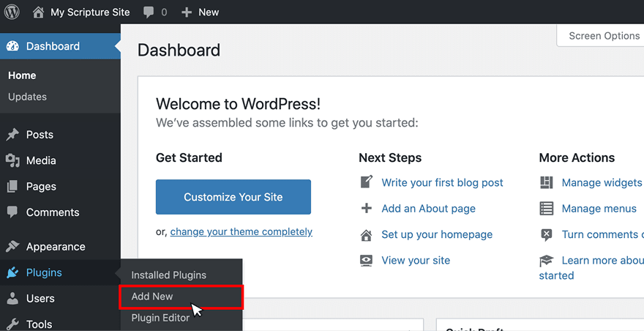This screenshot has height=331, width=644.
Task: Click the house icon beside Set up your homepage
Action: (x=367, y=235)
